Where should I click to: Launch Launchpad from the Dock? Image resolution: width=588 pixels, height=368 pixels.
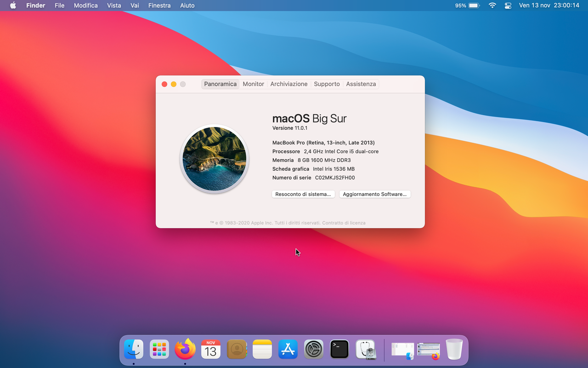tap(159, 350)
